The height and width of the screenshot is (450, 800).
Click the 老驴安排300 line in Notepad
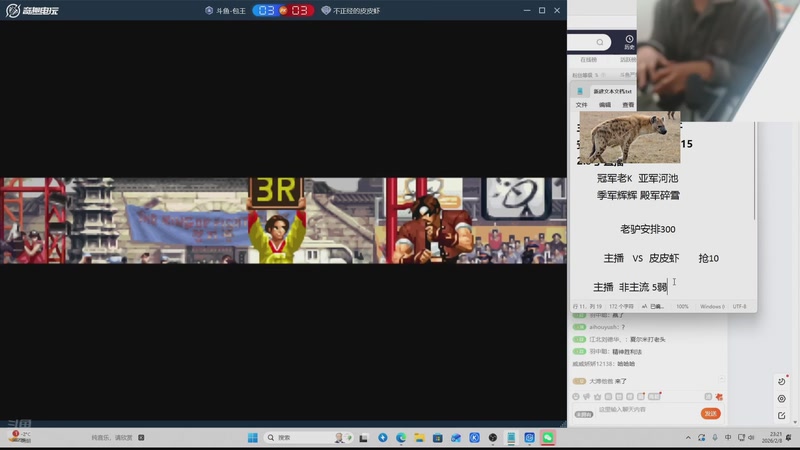(x=647, y=229)
